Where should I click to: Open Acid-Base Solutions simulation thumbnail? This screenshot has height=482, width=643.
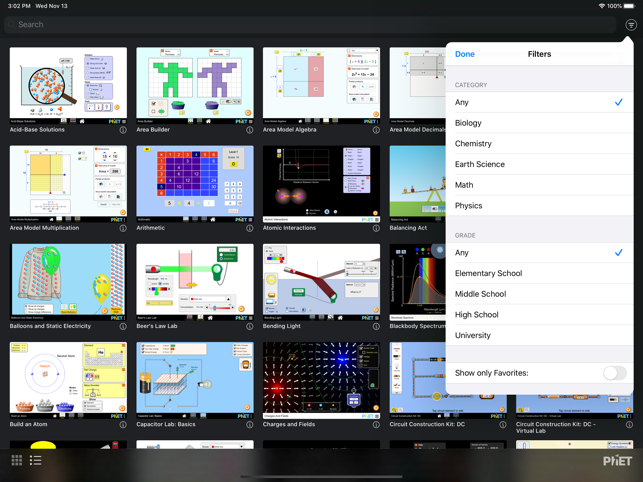tap(68, 86)
